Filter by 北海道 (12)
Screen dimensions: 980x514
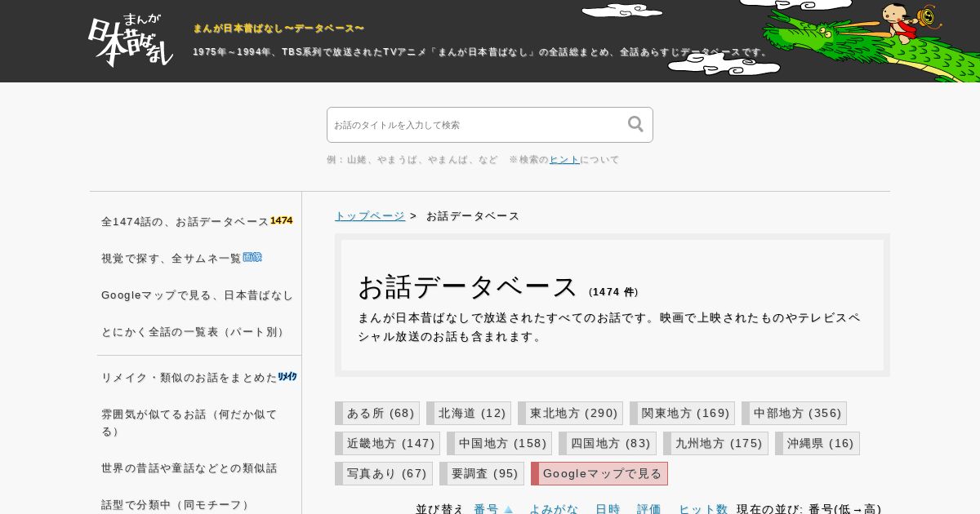(x=469, y=413)
